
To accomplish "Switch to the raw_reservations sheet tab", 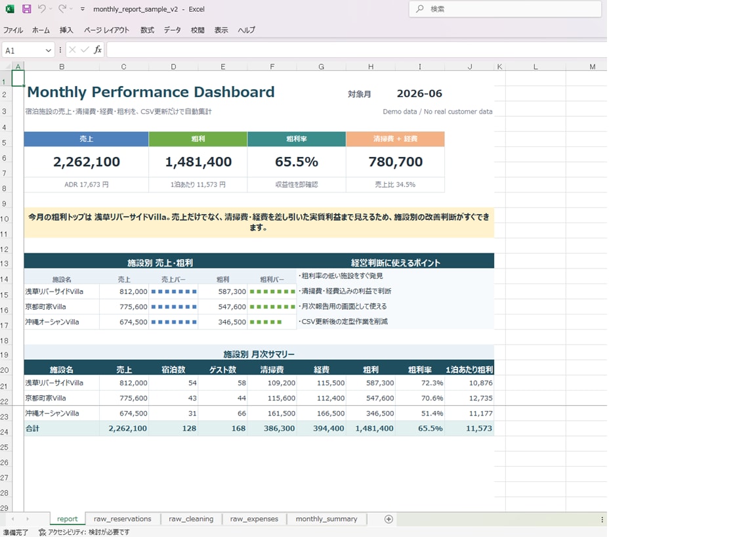I will (123, 519).
